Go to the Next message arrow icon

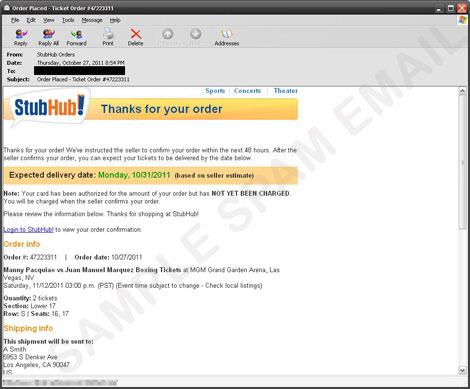pos(195,34)
